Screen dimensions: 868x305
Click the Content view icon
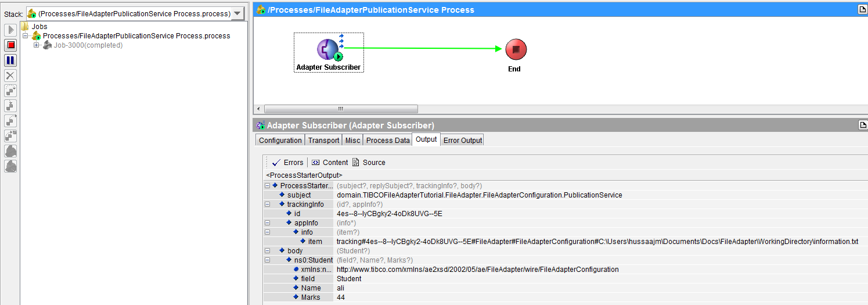point(316,163)
